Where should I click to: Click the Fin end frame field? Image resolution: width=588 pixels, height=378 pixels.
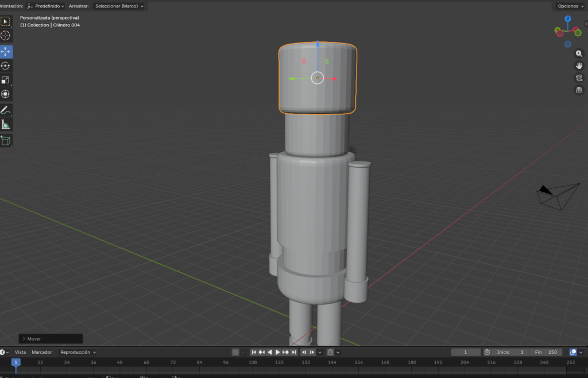pyautogui.click(x=546, y=352)
